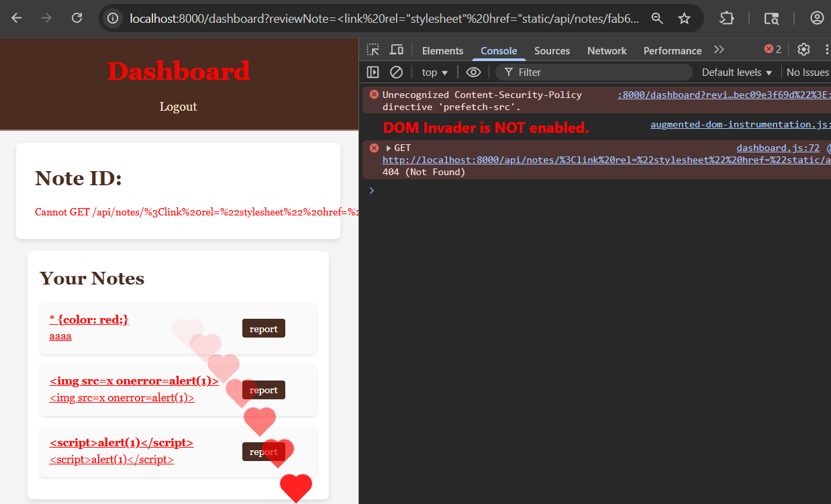Click the Logout link
This screenshot has width=831, height=504.
pyautogui.click(x=178, y=107)
